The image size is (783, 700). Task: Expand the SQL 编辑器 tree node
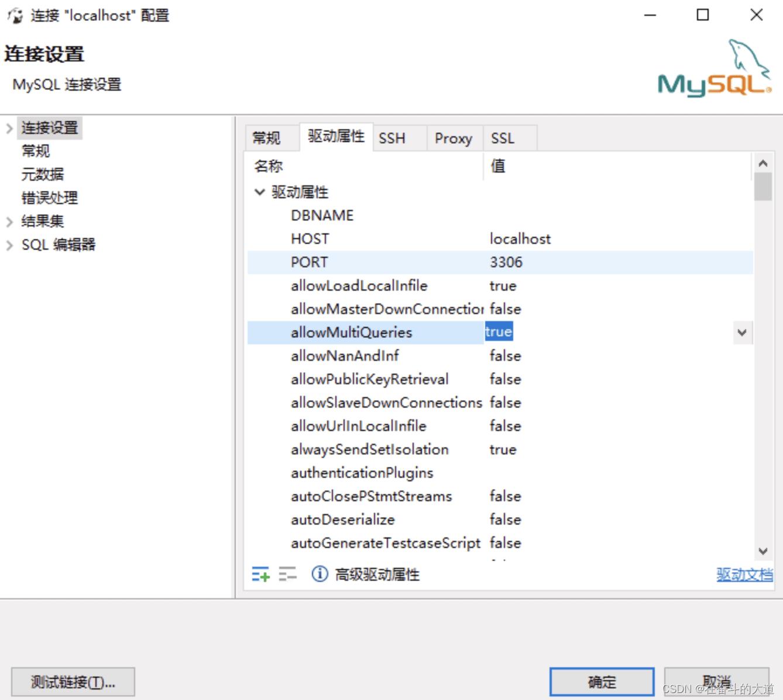9,245
